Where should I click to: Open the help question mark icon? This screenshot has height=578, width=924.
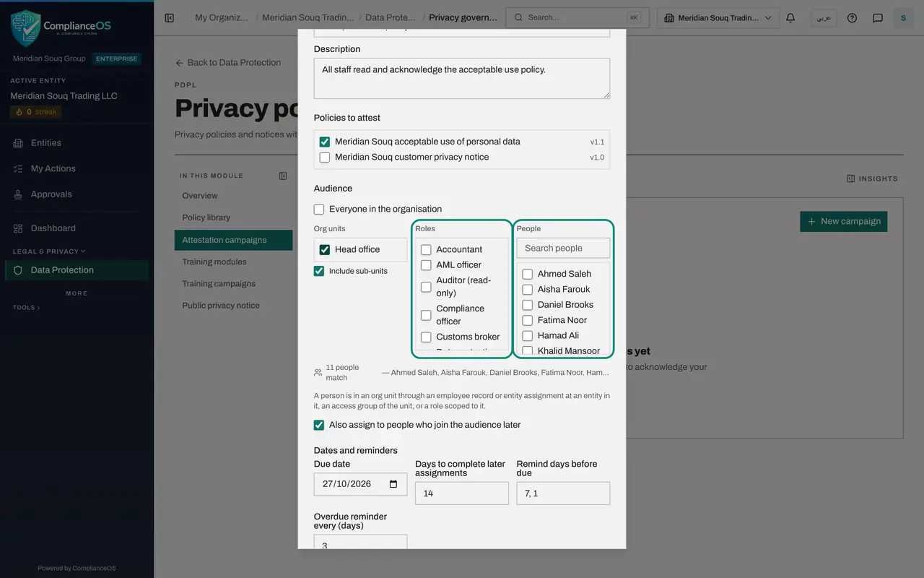[x=852, y=18]
